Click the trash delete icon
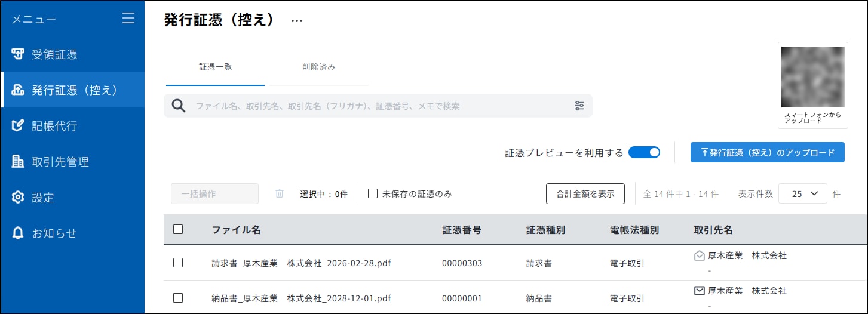 (x=280, y=193)
